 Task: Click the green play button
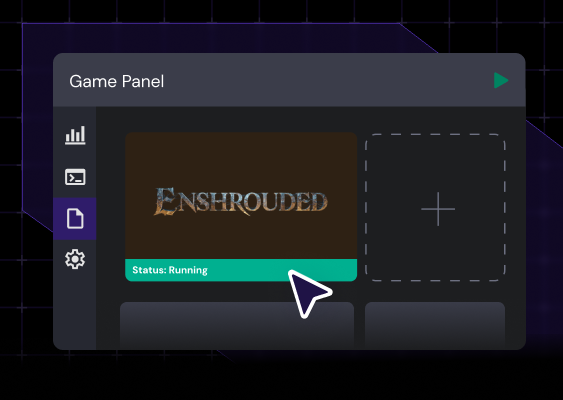[501, 80]
